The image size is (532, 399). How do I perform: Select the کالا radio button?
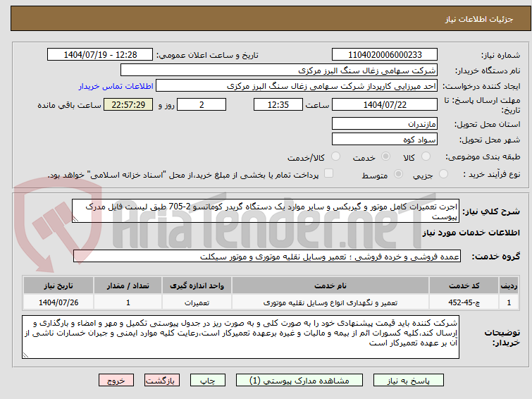click(x=426, y=156)
